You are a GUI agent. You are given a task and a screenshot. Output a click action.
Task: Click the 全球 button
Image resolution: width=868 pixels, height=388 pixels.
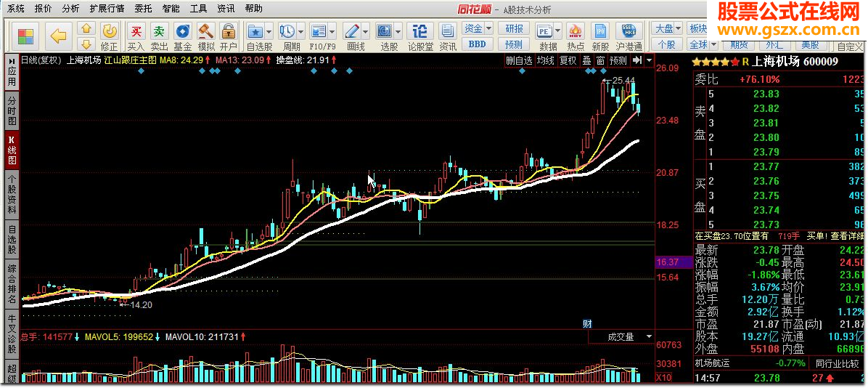tap(699, 44)
